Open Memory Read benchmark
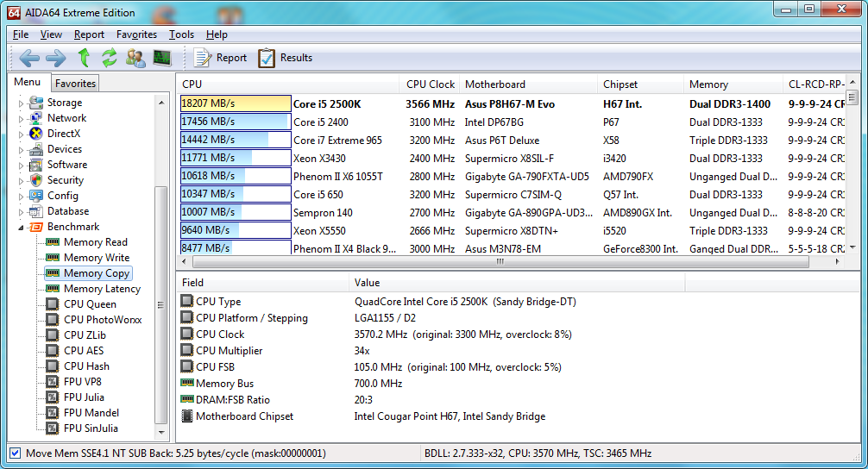This screenshot has width=868, height=469. pos(95,241)
